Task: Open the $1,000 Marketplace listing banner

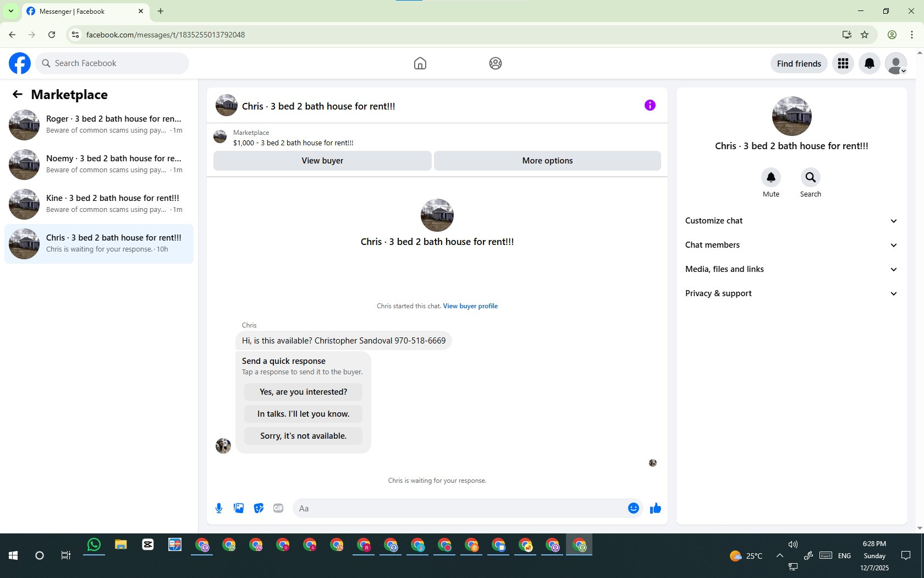Action: tap(437, 137)
